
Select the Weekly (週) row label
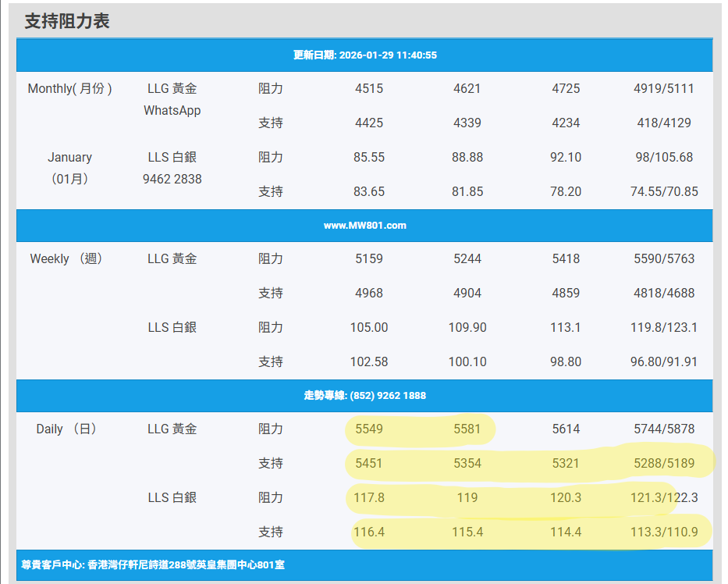(66, 259)
